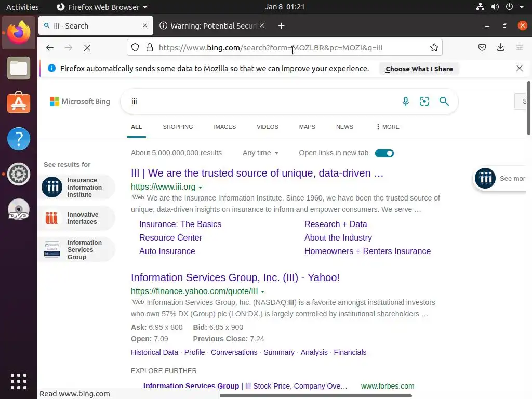Screen dimensions: 532x399
Task: Open Firefox Web Browser app menu
Action: pyautogui.click(x=102, y=7)
